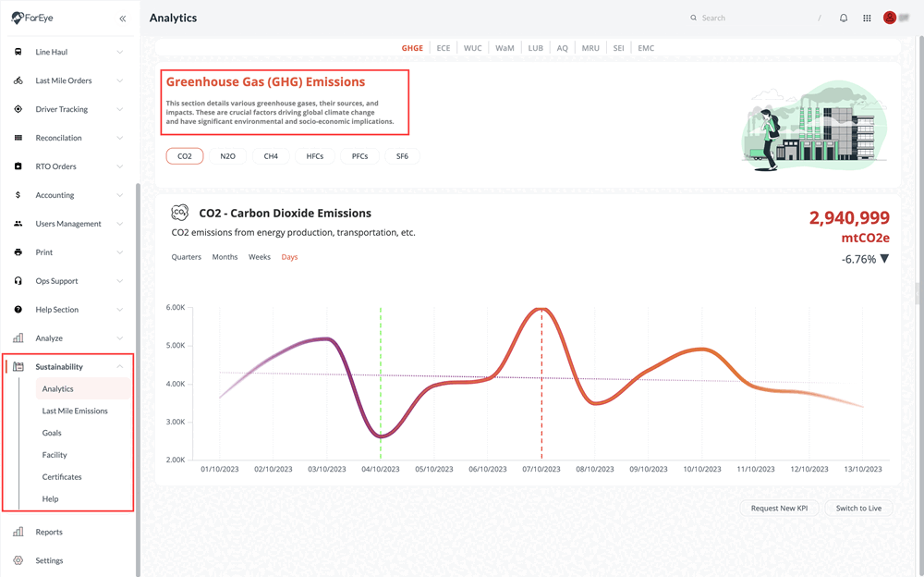924x577 pixels.
Task: Click the Reconciliation grid icon
Action: (x=18, y=138)
